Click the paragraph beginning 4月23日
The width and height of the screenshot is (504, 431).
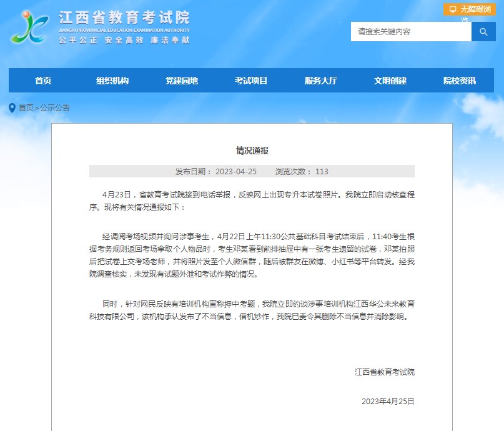(252, 201)
